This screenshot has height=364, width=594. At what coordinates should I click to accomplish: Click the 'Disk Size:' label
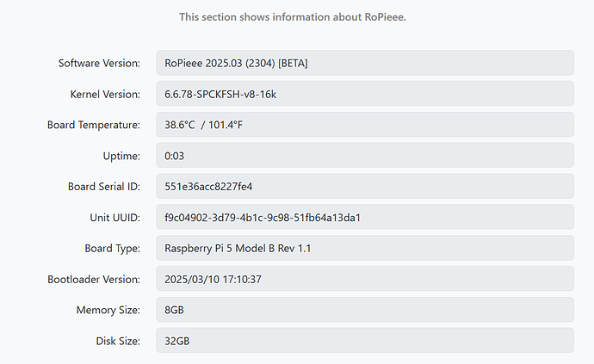(118, 341)
